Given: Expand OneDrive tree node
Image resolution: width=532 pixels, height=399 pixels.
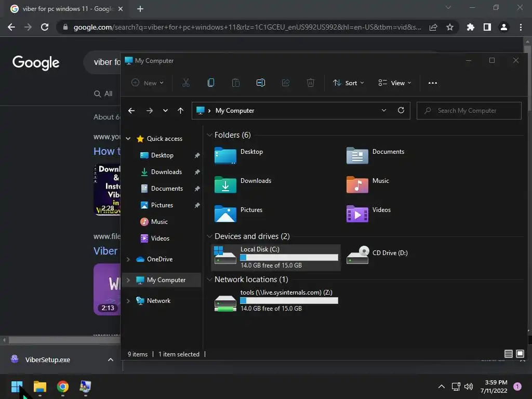Looking at the screenshot, I should pos(128,259).
